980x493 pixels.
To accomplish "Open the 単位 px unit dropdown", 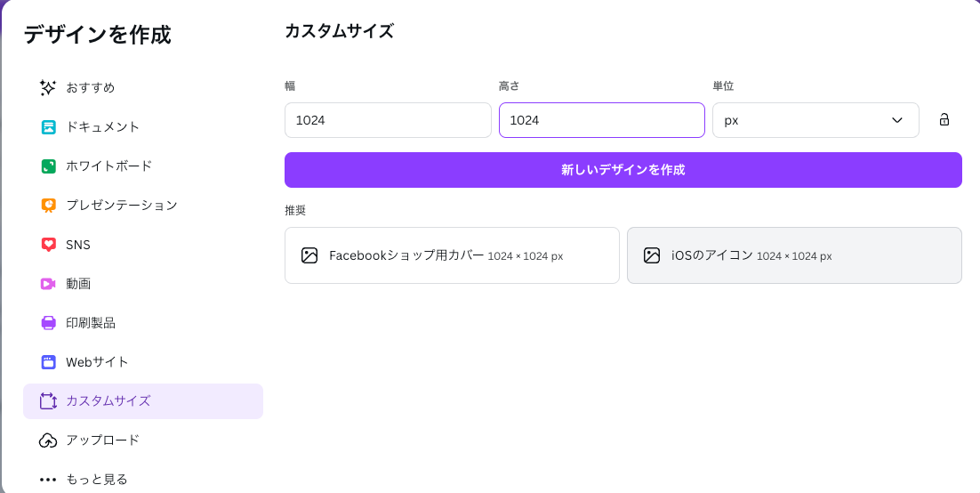I will (815, 120).
